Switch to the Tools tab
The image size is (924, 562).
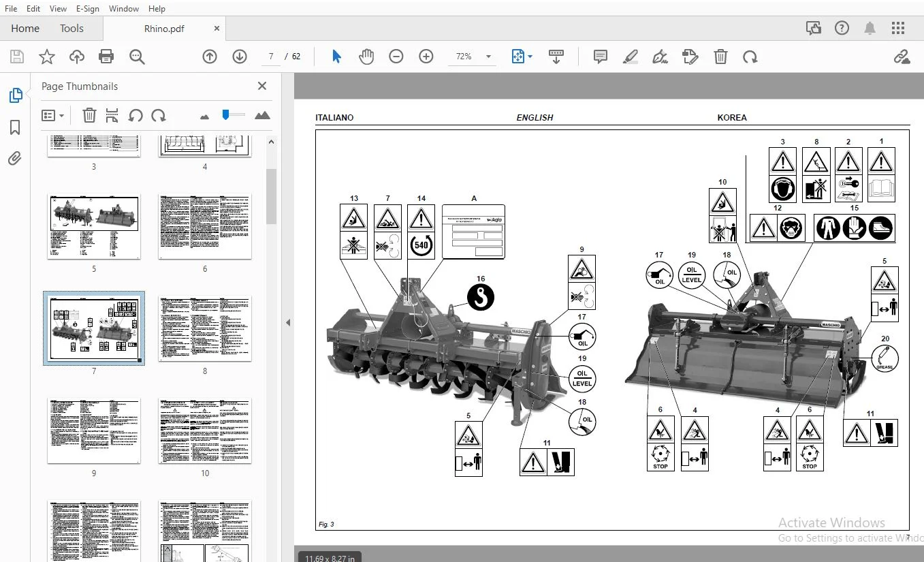point(71,28)
